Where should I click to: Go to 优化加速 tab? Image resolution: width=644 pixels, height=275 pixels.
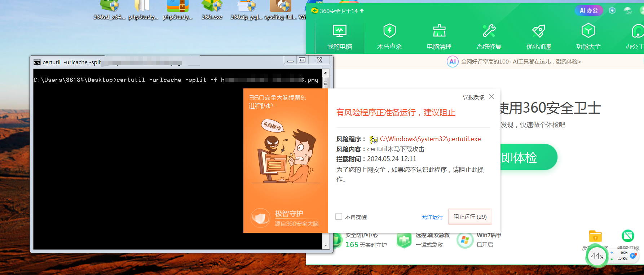539,37
